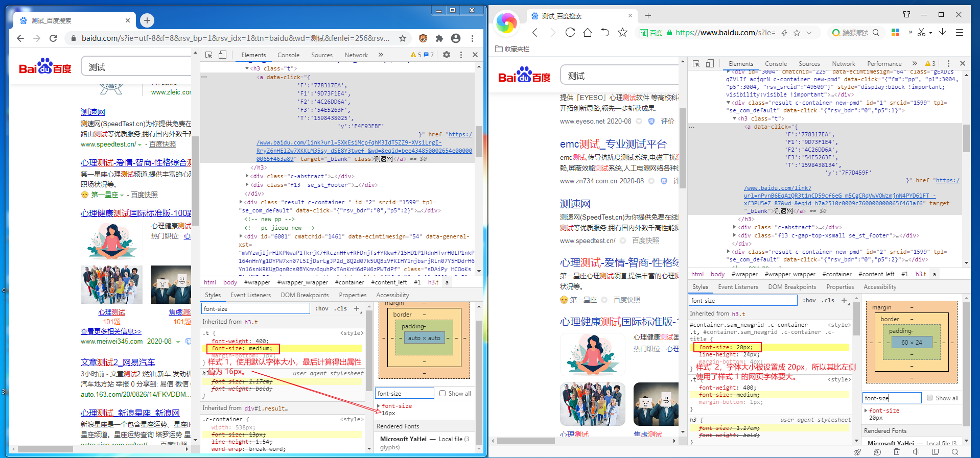Open Event Listeners tab in Chrome DevTools
The image size is (980, 458).
(x=251, y=295)
